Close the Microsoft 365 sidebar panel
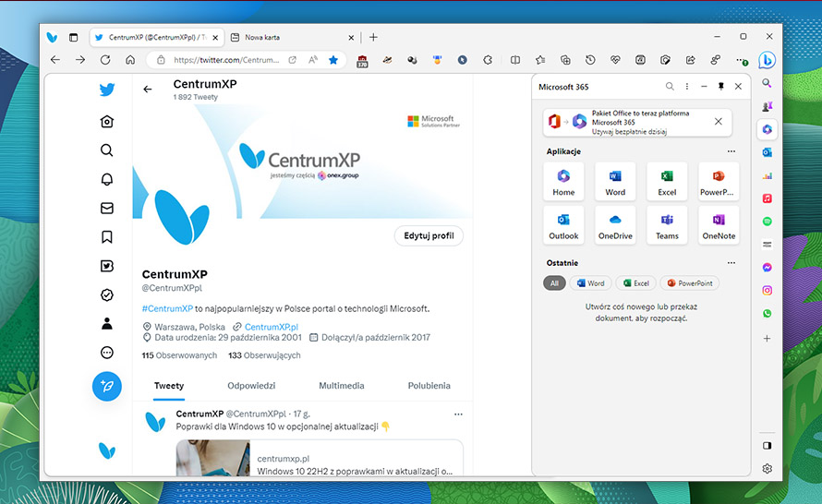Viewport: 822px width, 504px height. tap(738, 87)
